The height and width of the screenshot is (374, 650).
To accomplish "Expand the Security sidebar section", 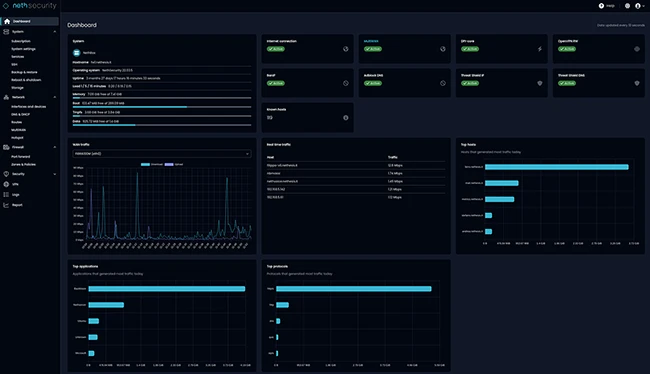I will (x=55, y=174).
